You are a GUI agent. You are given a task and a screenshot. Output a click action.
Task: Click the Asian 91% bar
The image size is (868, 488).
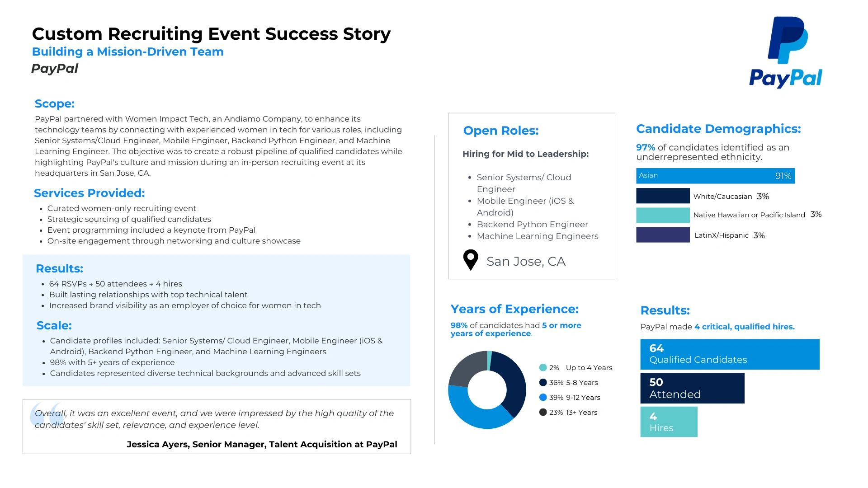715,176
